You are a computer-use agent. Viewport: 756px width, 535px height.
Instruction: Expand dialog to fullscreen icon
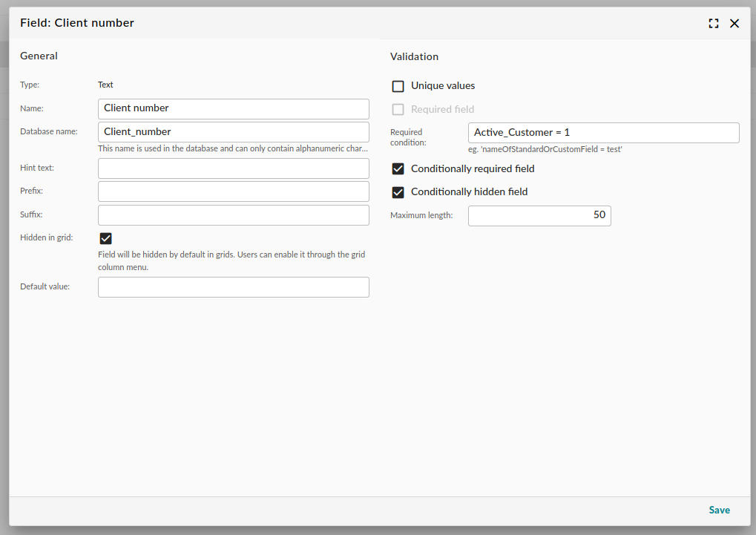pos(714,23)
